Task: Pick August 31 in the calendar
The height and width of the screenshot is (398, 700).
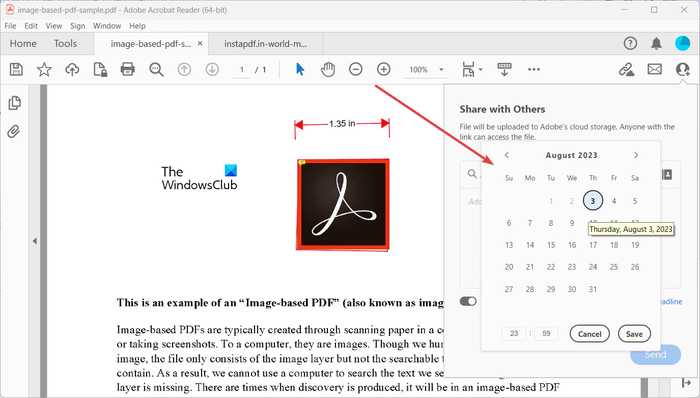Action: [593, 289]
